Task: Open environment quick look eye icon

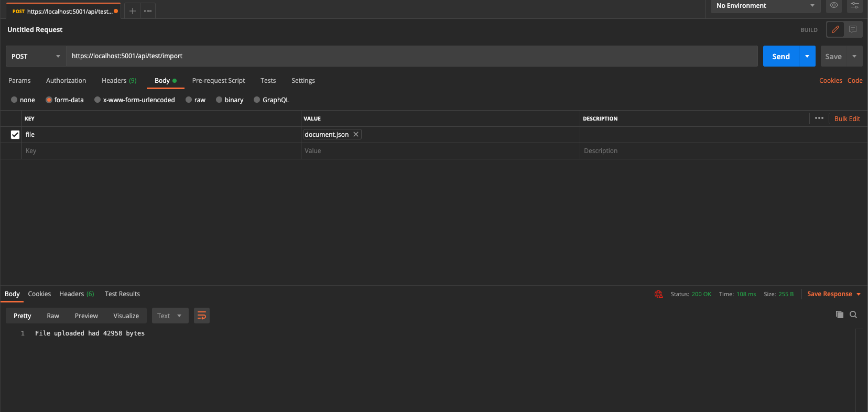Action: (834, 5)
